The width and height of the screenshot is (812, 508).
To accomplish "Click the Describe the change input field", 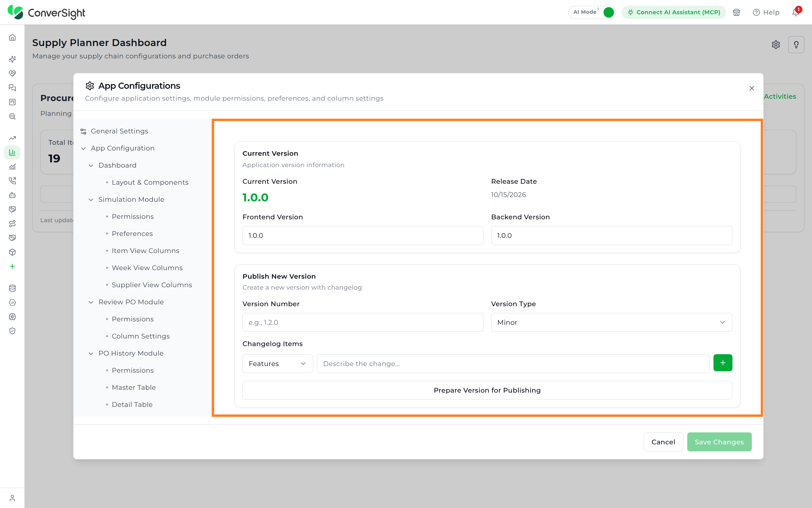I will (513, 363).
